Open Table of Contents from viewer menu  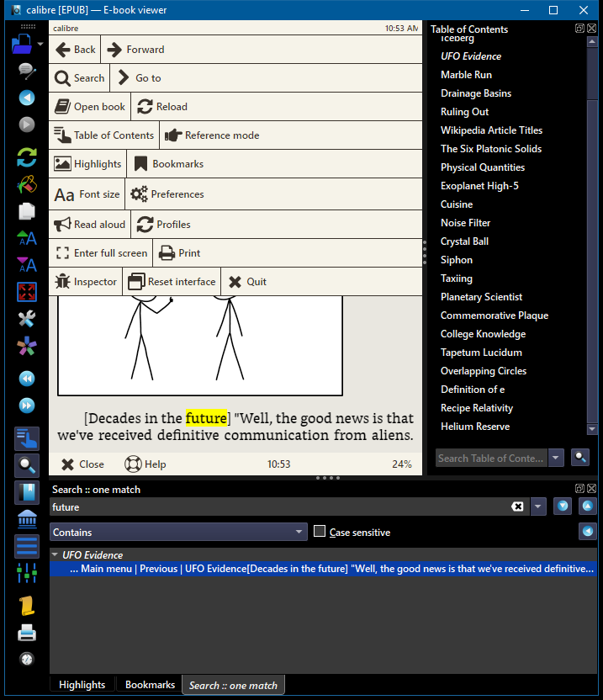click(104, 135)
